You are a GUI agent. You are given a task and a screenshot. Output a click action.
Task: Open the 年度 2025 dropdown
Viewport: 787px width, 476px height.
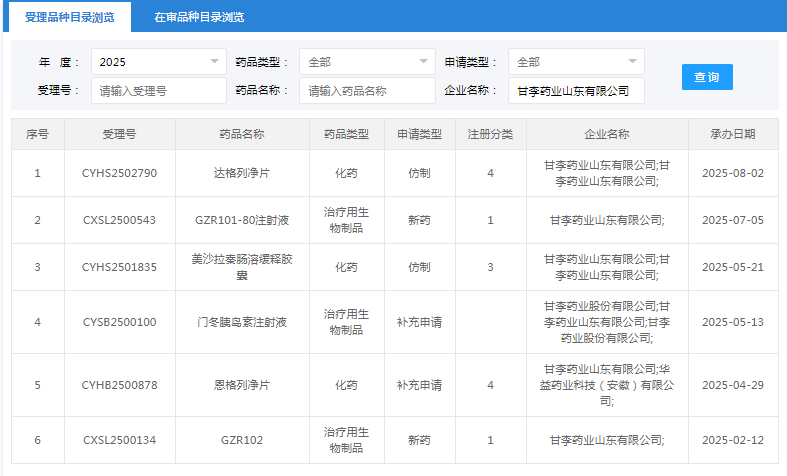[159, 62]
